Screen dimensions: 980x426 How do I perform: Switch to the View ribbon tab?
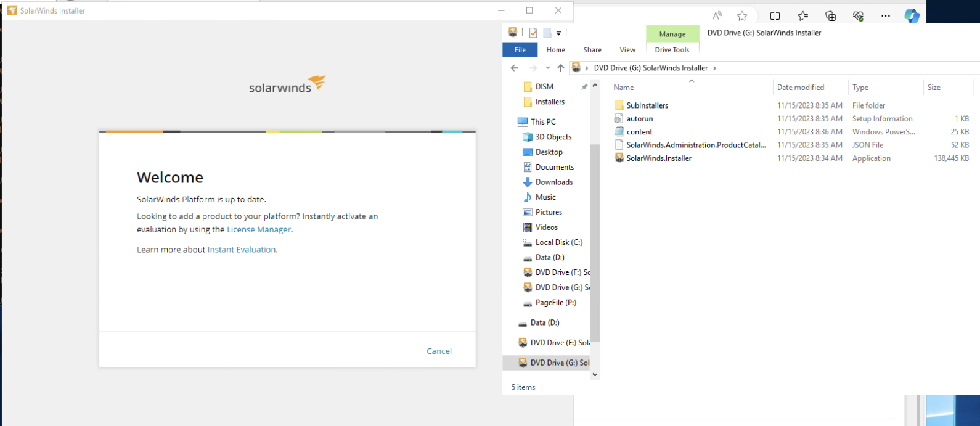(x=627, y=50)
